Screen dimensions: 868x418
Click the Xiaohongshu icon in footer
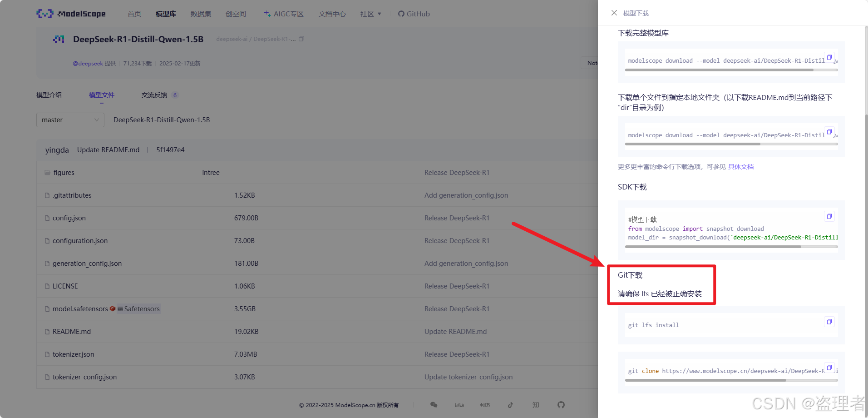click(x=485, y=405)
